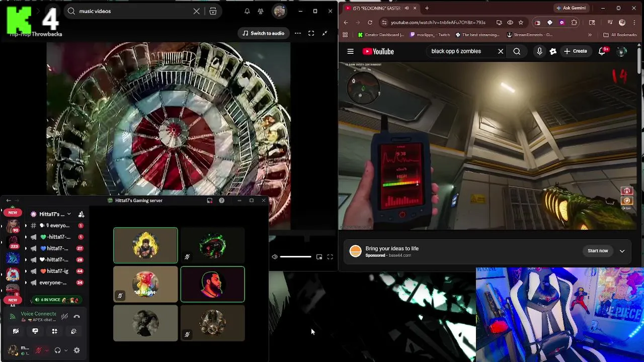Screen dimensions: 644x362
Task: Invite people to Discord server icon
Action: 81,214
